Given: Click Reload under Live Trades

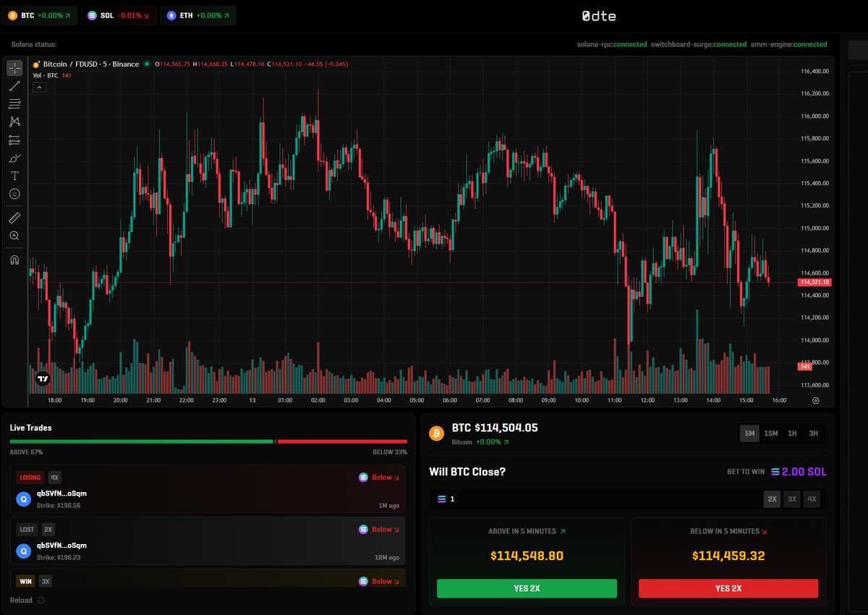Looking at the screenshot, I should 27,601.
